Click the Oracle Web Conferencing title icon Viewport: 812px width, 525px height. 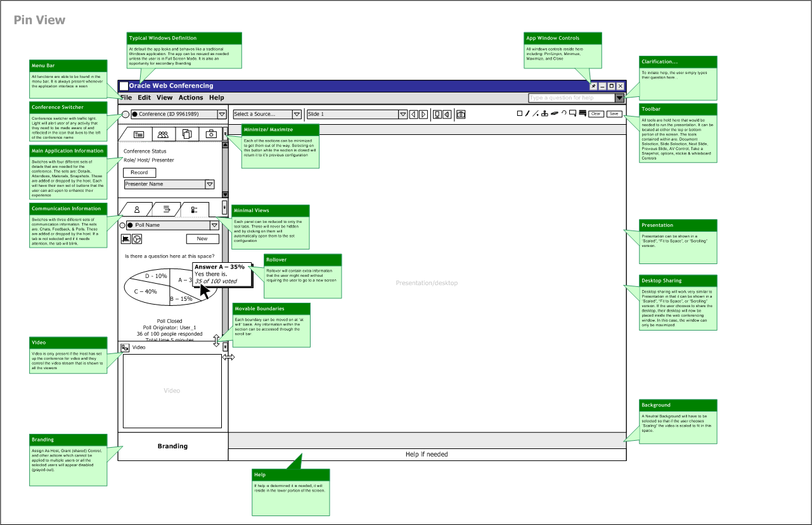[x=124, y=86]
